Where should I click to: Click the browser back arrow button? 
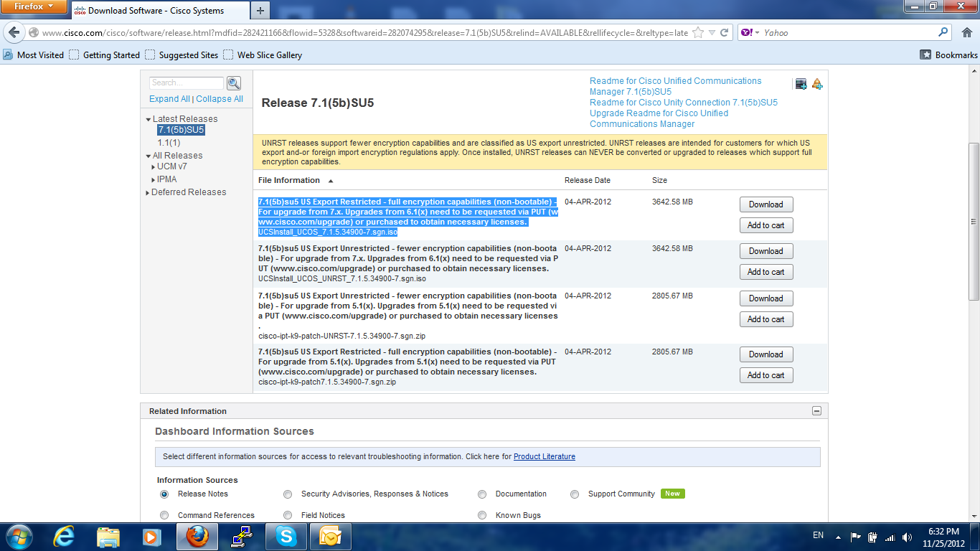coord(14,33)
